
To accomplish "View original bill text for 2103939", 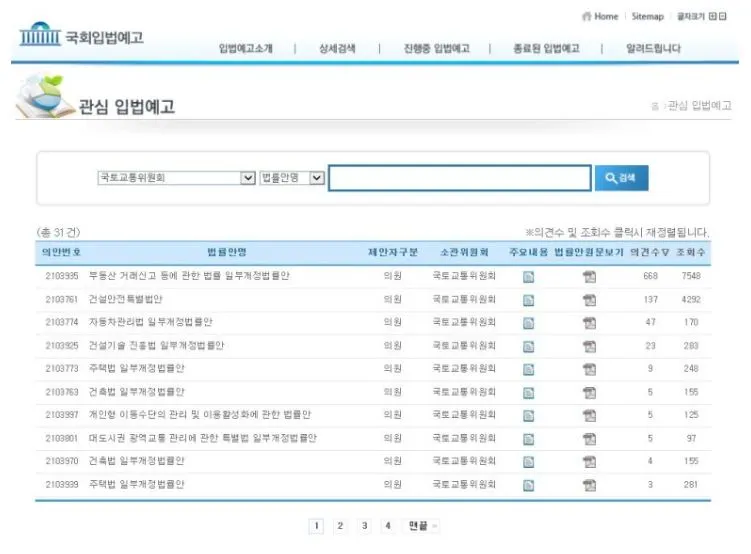I will (x=590, y=485).
